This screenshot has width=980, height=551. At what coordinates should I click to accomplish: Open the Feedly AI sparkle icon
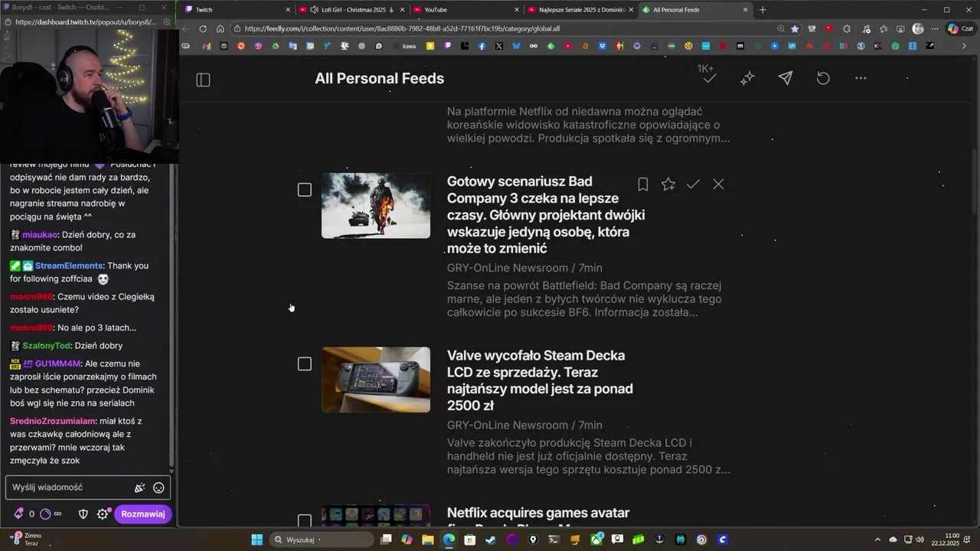pos(747,78)
